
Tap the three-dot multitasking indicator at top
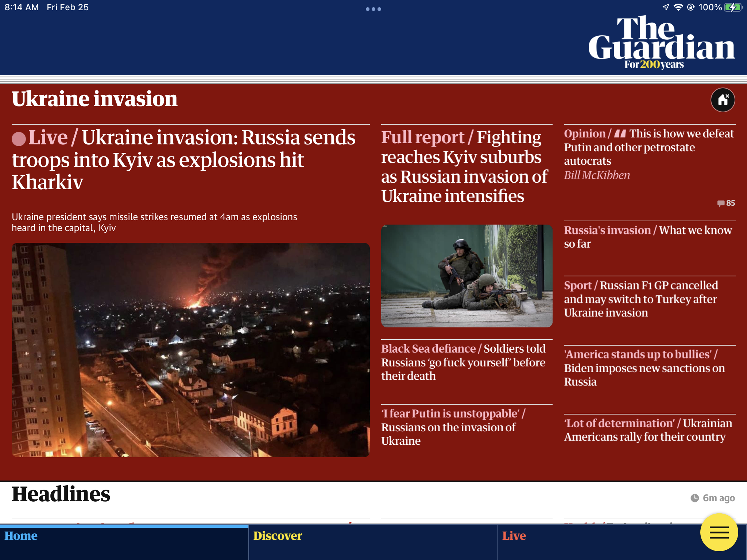pyautogui.click(x=373, y=9)
